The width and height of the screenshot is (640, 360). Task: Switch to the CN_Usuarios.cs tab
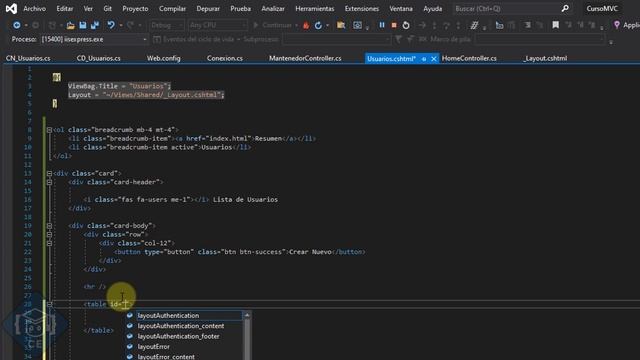(28, 58)
